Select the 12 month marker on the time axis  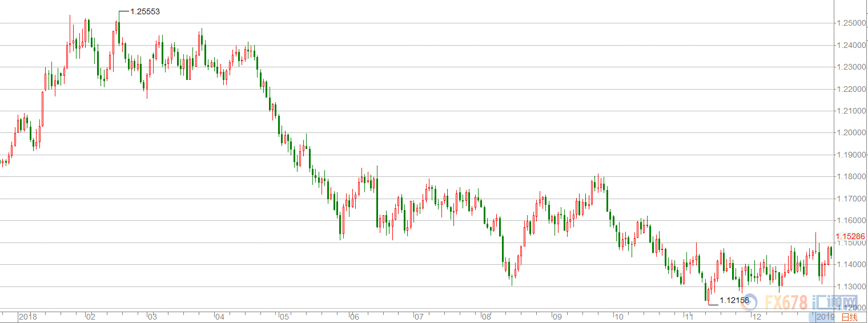coord(756,317)
